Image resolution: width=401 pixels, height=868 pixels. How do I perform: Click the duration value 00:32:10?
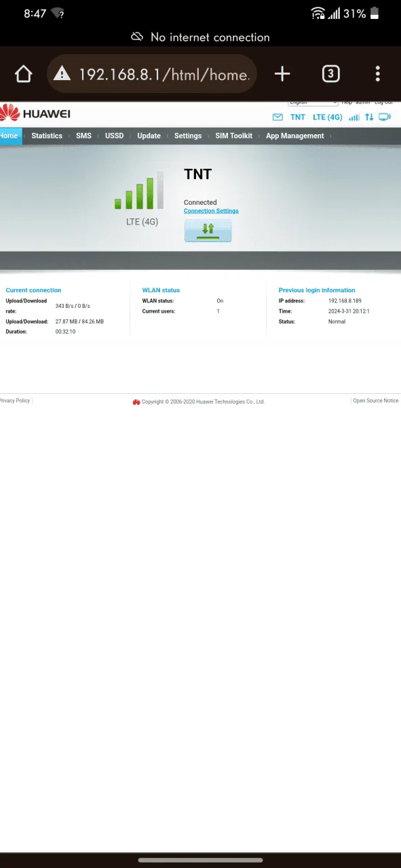(x=65, y=332)
